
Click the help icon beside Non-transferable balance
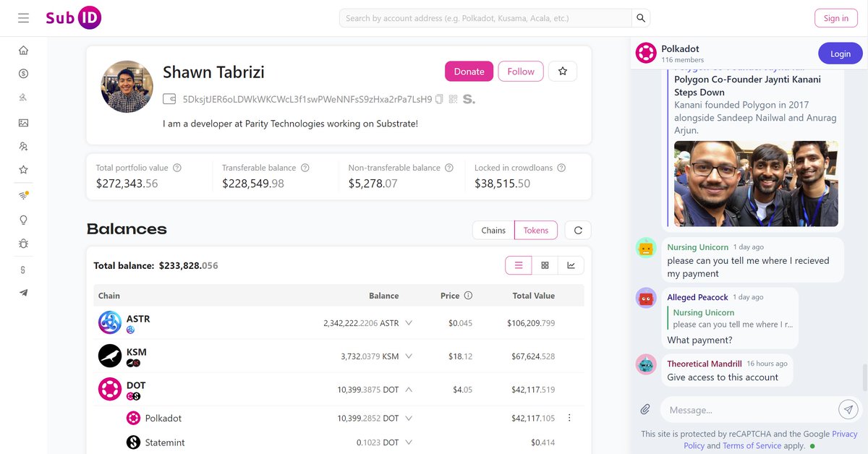449,168
